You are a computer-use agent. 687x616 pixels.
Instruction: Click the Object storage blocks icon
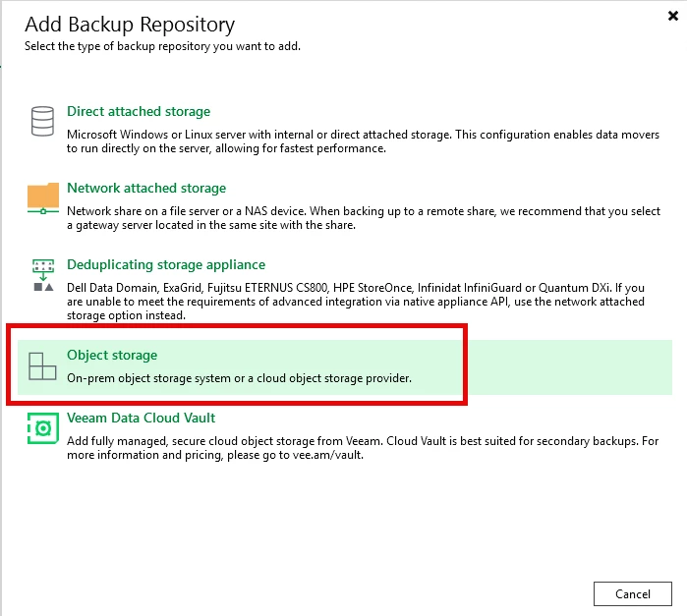coord(42,365)
